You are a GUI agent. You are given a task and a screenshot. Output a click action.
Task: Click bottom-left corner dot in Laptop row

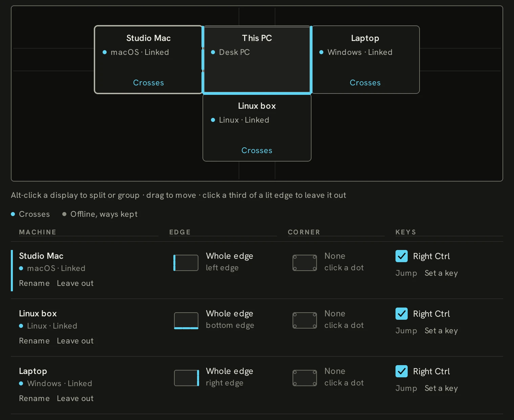295,384
